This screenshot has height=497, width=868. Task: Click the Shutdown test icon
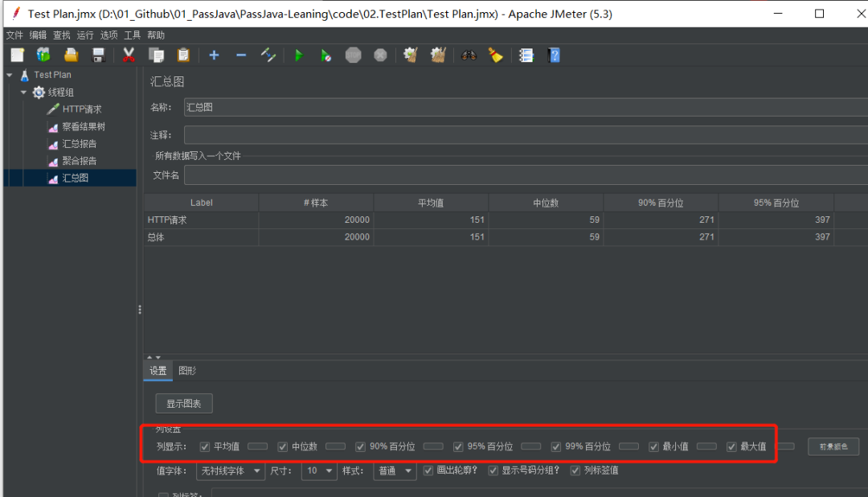tap(380, 55)
